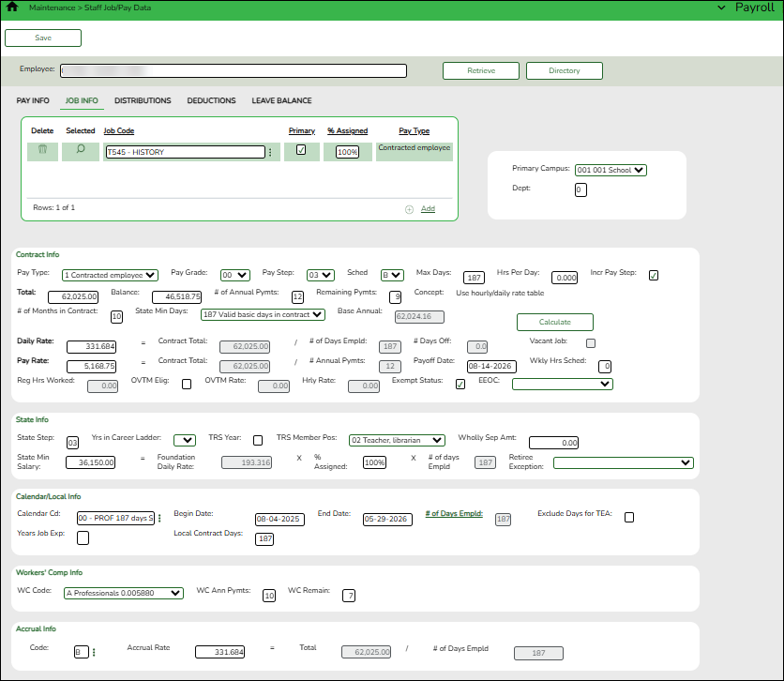Click the Payoff Date field
Viewport: 784px width, 681px height.
point(491,367)
